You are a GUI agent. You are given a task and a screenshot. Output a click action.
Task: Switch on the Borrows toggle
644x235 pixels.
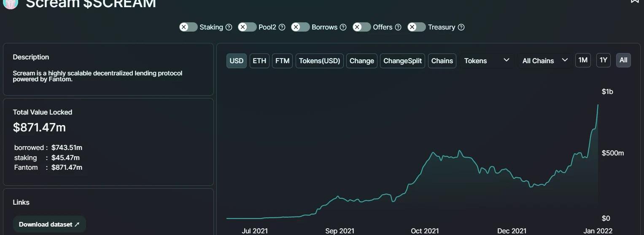pyautogui.click(x=300, y=27)
